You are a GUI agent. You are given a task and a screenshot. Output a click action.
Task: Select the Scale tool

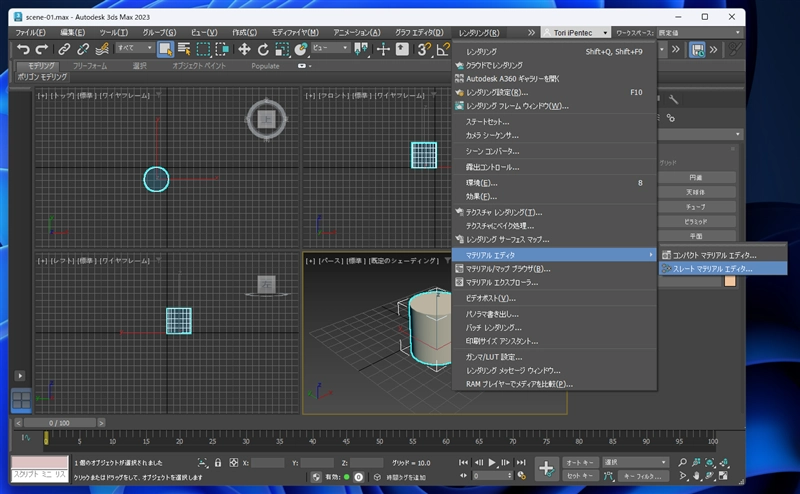click(x=282, y=49)
